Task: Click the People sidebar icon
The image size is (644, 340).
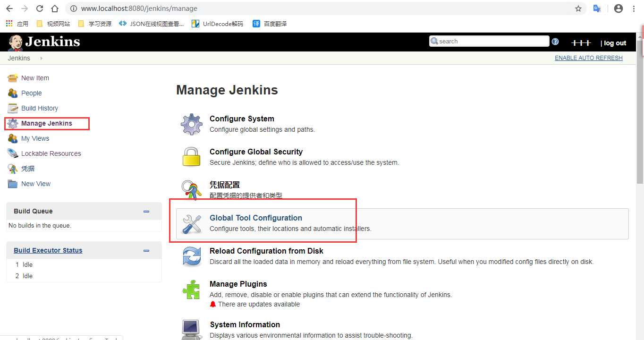Action: point(13,93)
